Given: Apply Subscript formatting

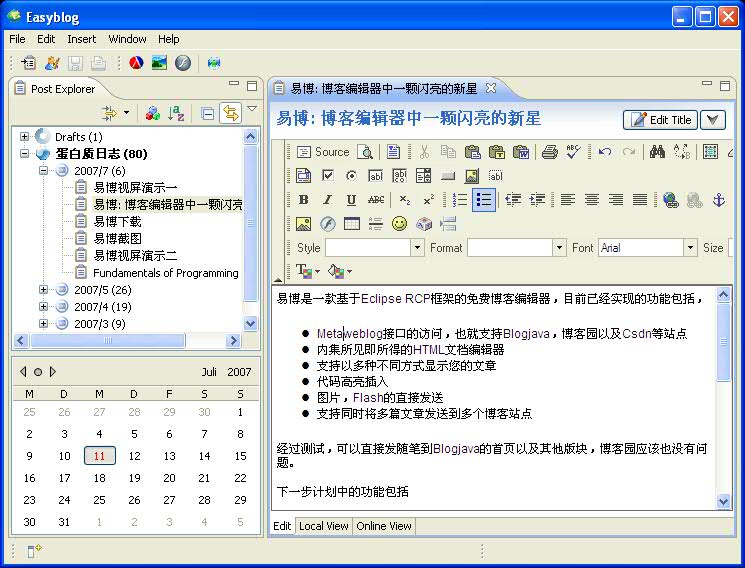Looking at the screenshot, I should click(404, 200).
